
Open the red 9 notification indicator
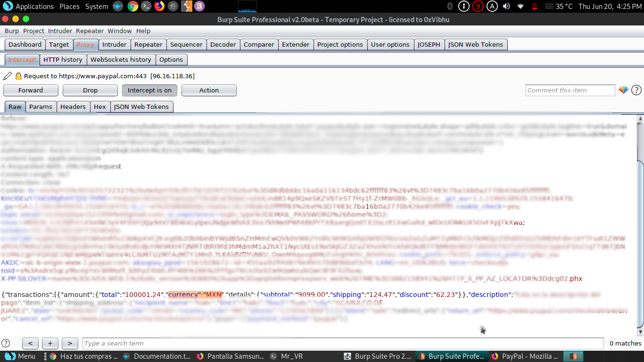click(478, 6)
